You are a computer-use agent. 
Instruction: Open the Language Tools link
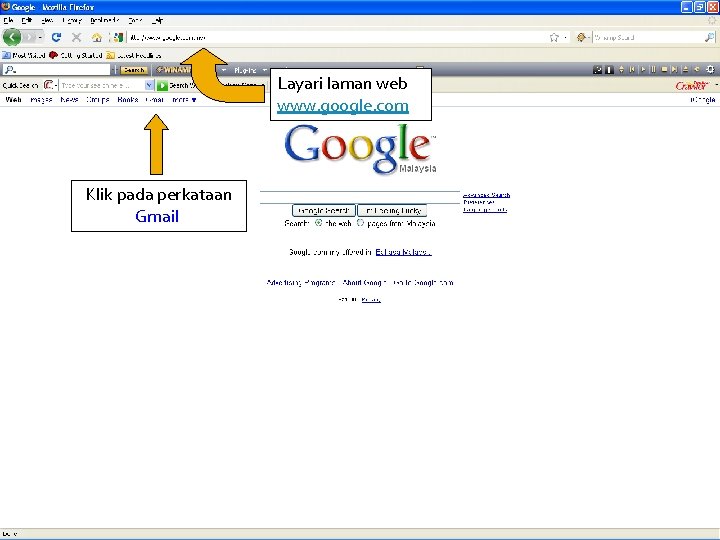485,210
